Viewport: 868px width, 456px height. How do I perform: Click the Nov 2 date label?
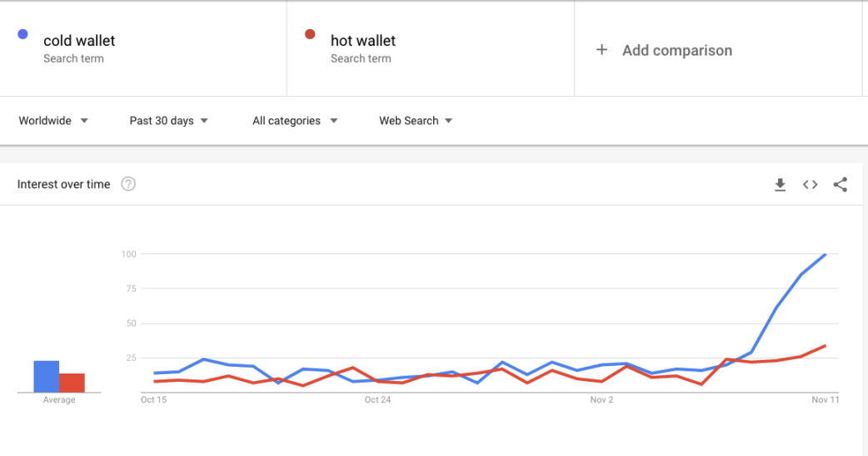click(x=601, y=400)
